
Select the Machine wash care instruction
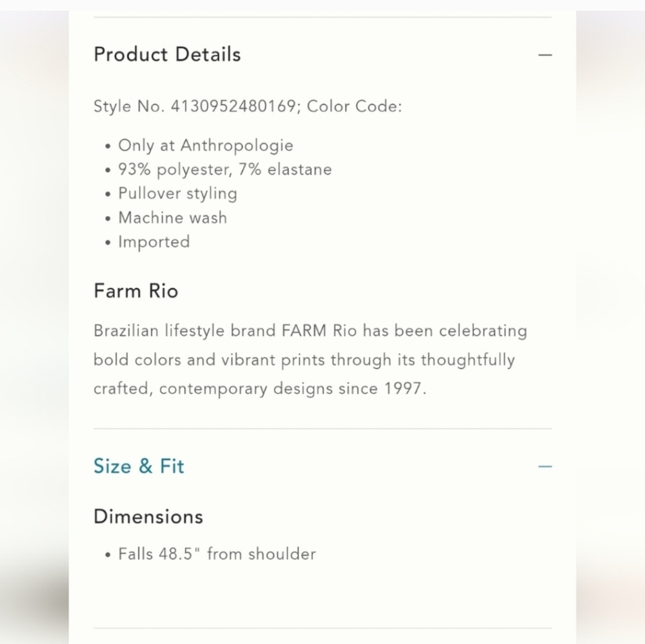click(x=172, y=218)
